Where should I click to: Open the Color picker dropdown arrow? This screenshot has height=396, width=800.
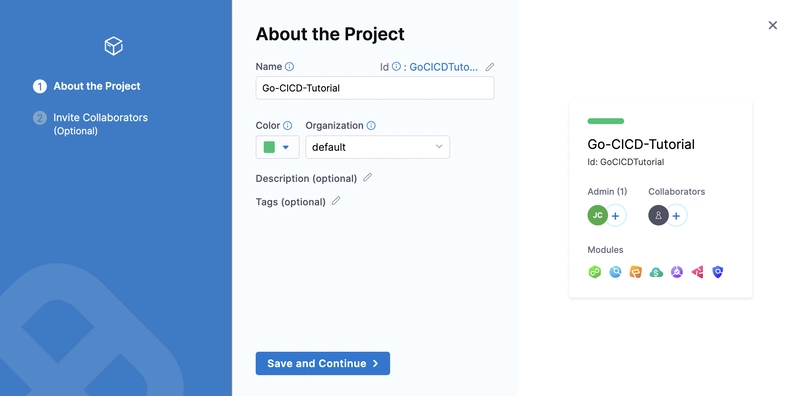(286, 147)
